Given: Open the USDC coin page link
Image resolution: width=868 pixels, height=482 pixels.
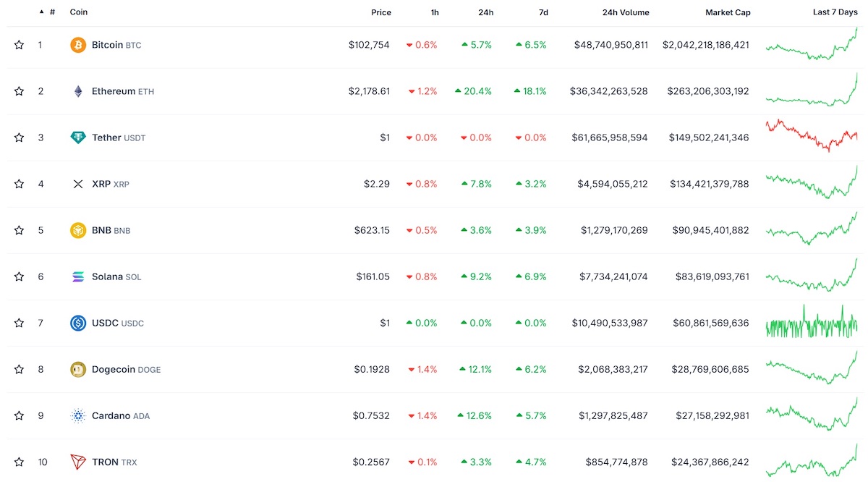Looking at the screenshot, I should (118, 323).
